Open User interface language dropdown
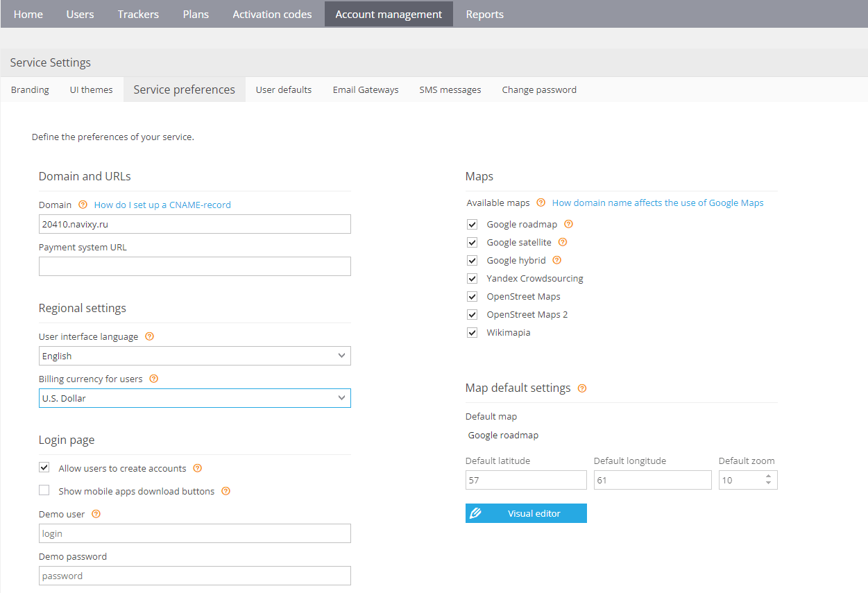This screenshot has height=593, width=868. [195, 356]
